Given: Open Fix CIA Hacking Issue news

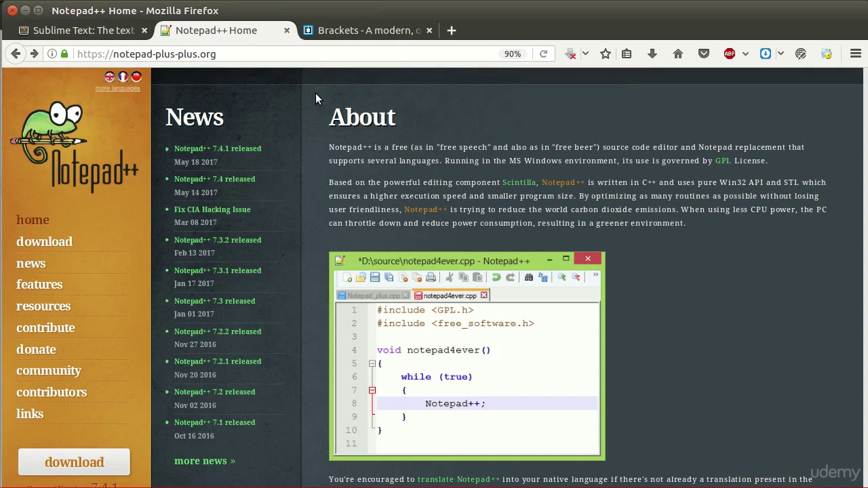Looking at the screenshot, I should click(212, 209).
